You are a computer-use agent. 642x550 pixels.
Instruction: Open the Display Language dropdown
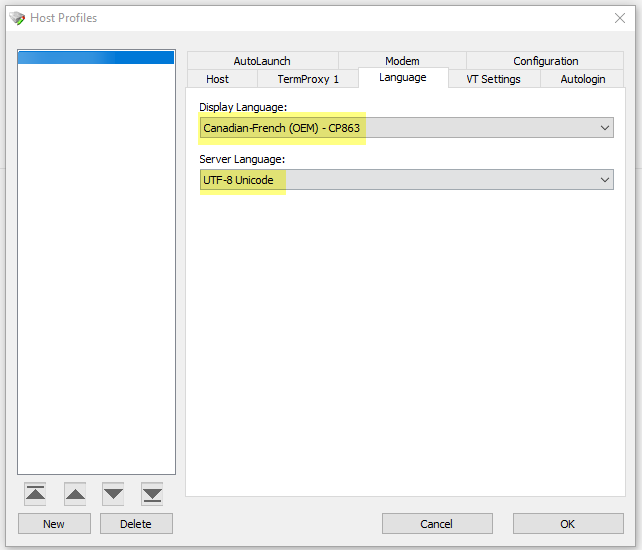pos(406,128)
